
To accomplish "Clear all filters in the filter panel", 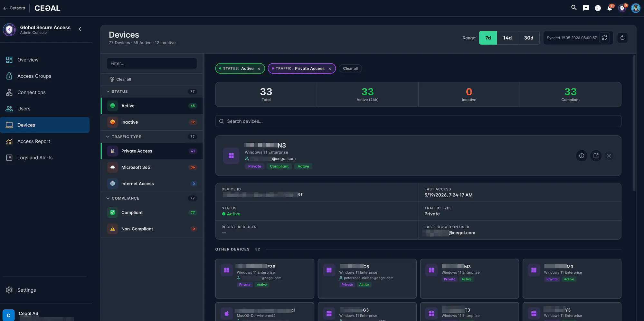I will click(120, 79).
